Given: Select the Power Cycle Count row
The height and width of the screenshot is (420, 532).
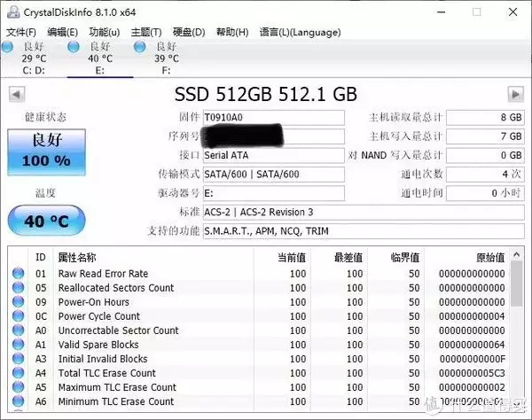Looking at the screenshot, I should (x=259, y=316).
